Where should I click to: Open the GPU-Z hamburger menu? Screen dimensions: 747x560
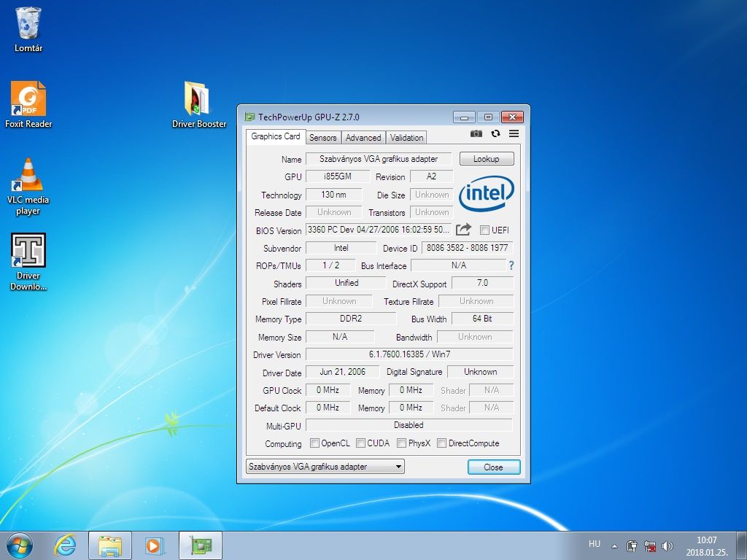[514, 134]
